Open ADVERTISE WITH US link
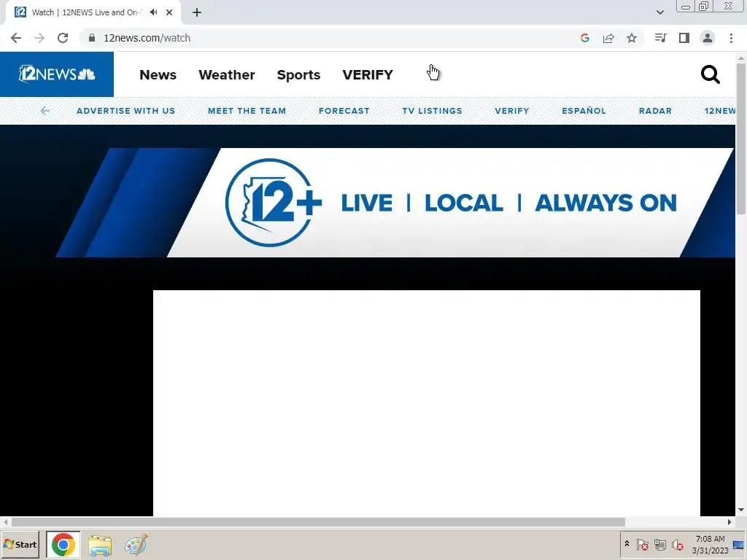The height and width of the screenshot is (560, 747). pyautogui.click(x=125, y=111)
